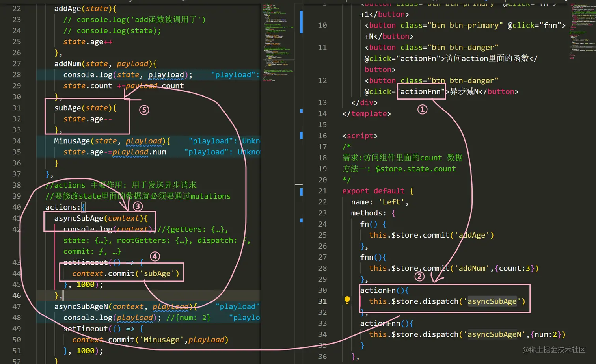Click comment '方法一: $store.state.count'
Image resolution: width=596 pixels, height=364 pixels.
[399, 169]
